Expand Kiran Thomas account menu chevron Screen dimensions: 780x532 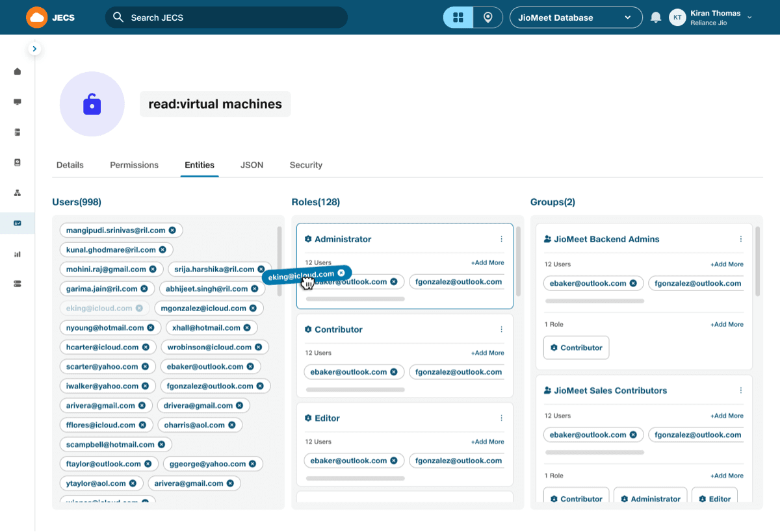tap(749, 18)
